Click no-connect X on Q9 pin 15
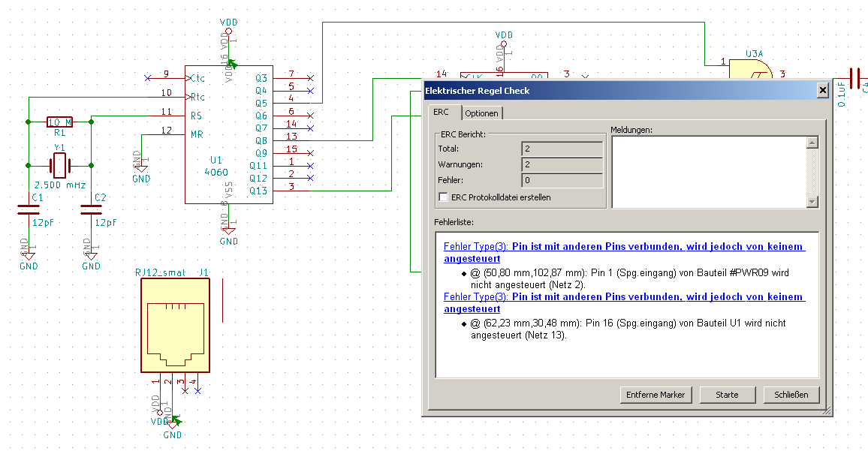Screen dimensions: 868x451 pos(310,153)
